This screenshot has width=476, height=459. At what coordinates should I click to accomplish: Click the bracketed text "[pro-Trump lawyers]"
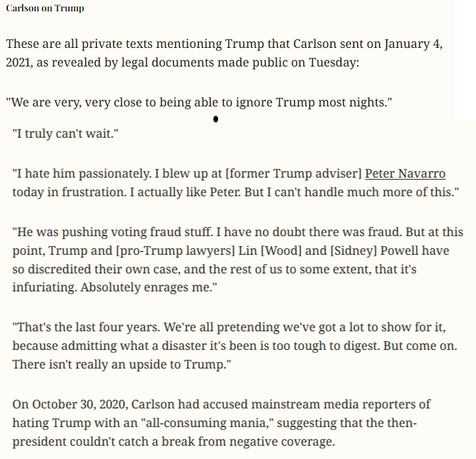point(176,251)
